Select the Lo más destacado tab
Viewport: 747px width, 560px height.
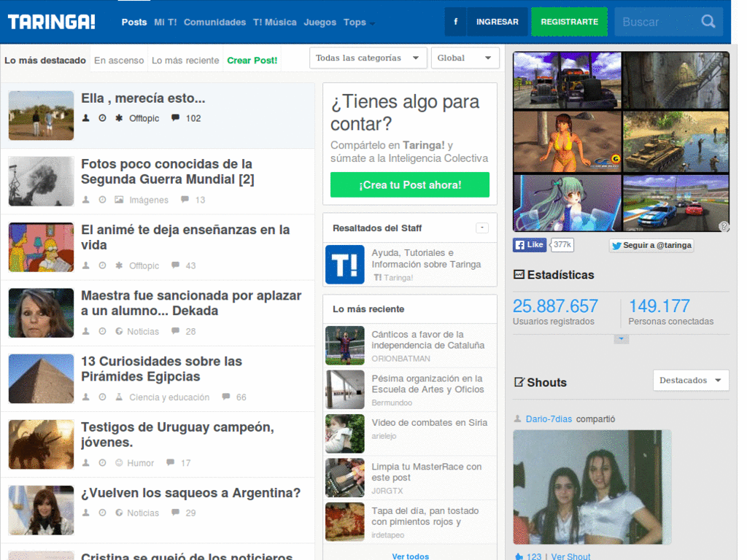[x=45, y=60]
